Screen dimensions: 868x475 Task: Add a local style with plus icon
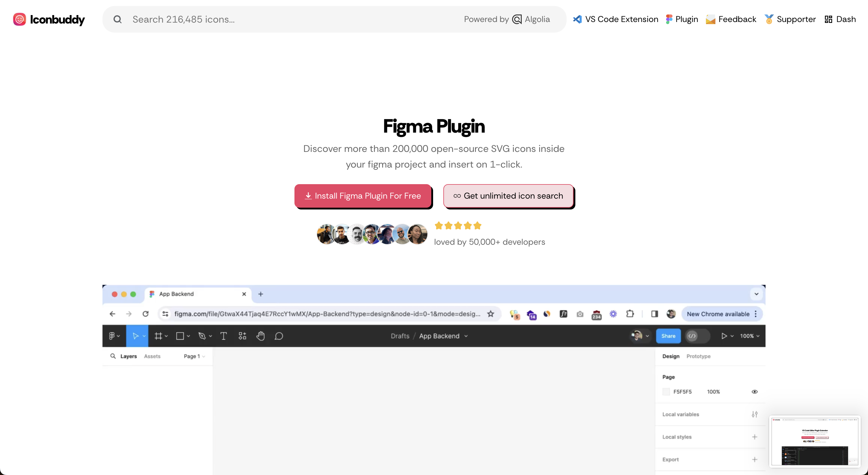[754, 437]
